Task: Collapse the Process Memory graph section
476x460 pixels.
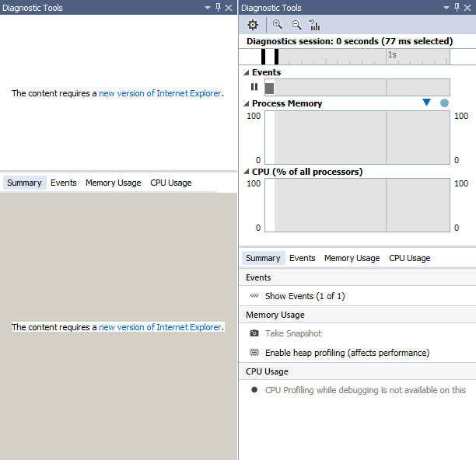Action: click(x=247, y=103)
